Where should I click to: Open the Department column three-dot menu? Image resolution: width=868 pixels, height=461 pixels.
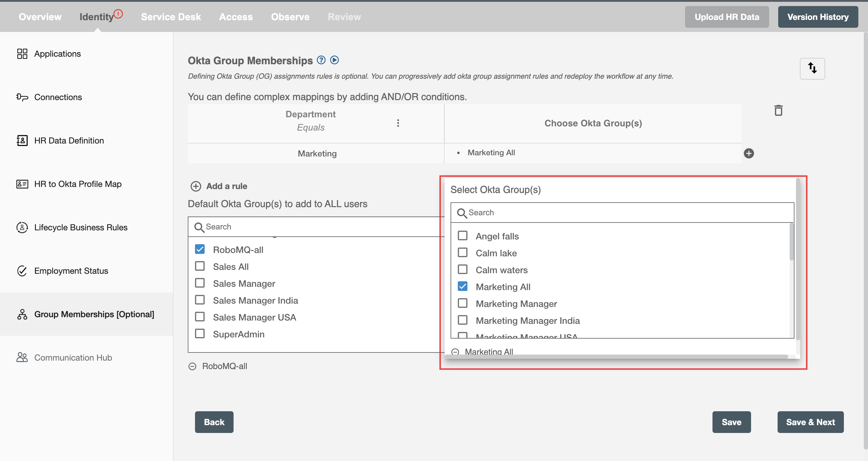pos(398,123)
